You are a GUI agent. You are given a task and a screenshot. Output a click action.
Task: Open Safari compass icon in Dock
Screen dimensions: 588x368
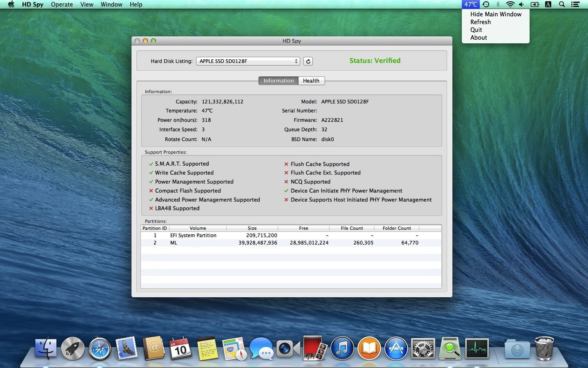pos(100,349)
